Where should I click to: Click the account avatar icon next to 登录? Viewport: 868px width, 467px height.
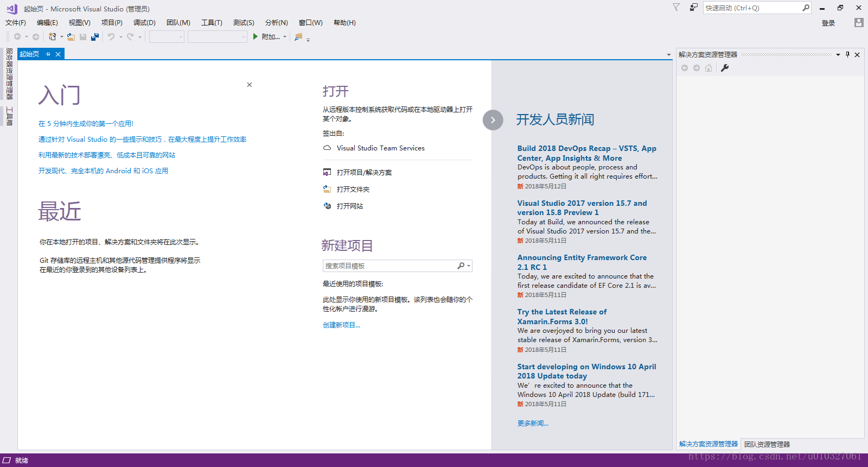point(858,22)
